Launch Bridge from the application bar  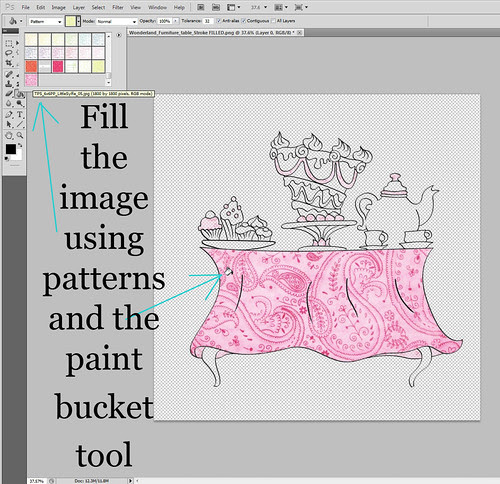(x=201, y=7)
